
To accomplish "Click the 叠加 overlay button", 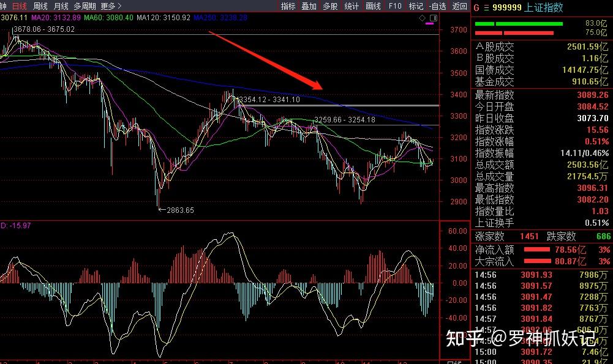I will (309, 6).
